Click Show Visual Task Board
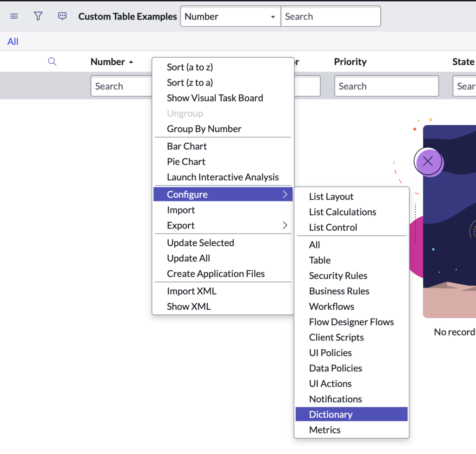The image size is (476, 454). click(215, 98)
